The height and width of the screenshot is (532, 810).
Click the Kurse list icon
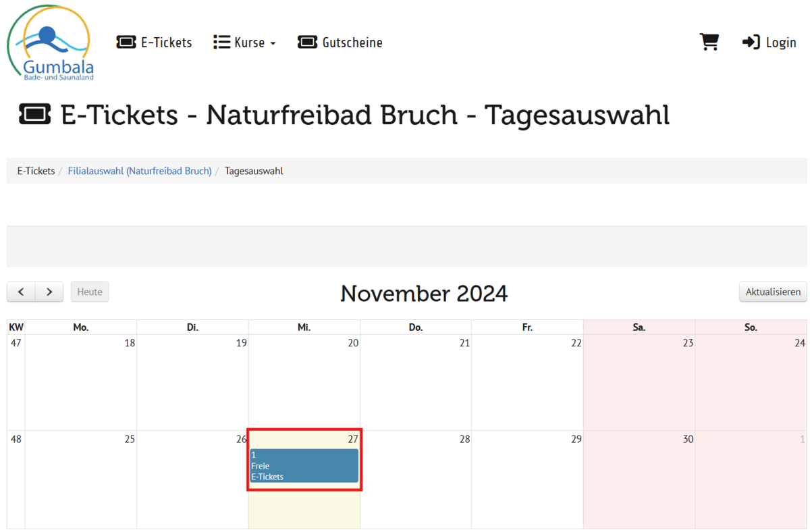point(221,43)
